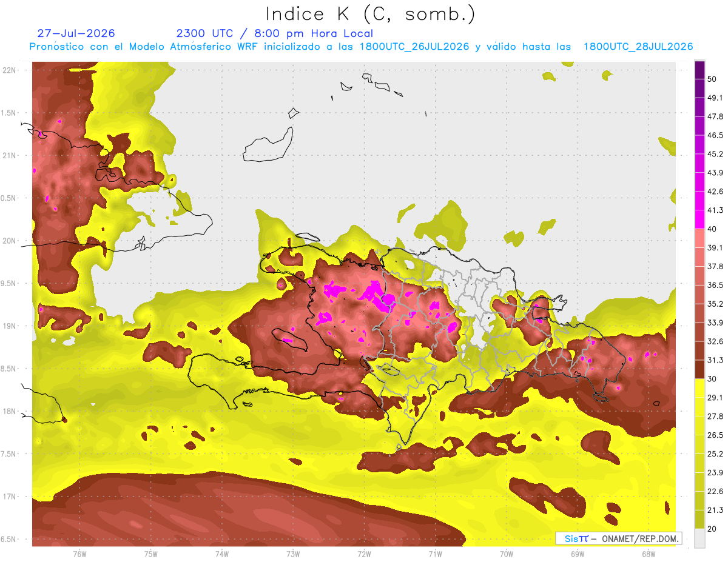Click the color scale value '40'
This screenshot has height=562, width=728.
coord(712,229)
